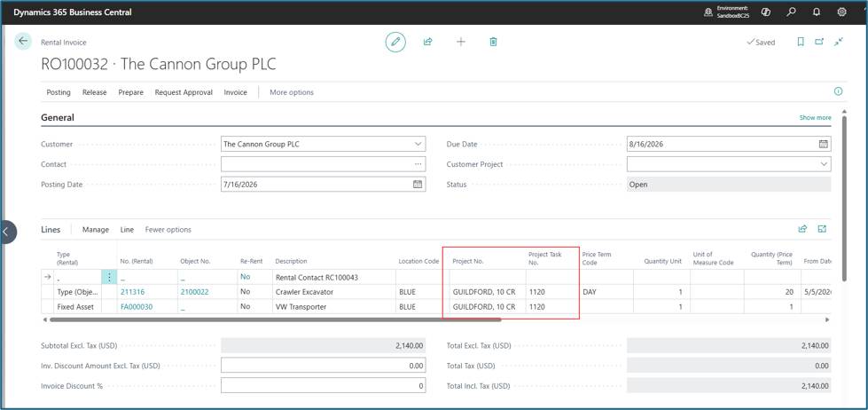Open Contact lookup ellipsis button

click(418, 164)
